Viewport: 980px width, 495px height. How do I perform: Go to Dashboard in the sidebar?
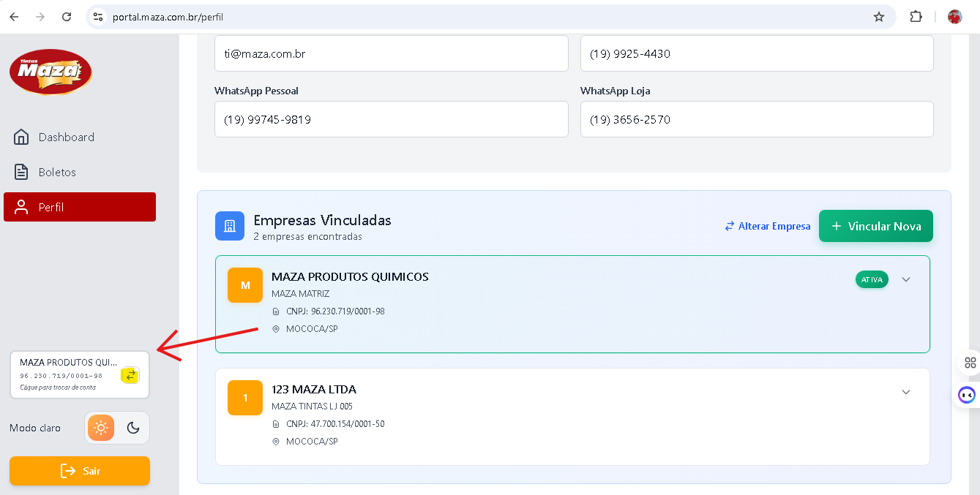pyautogui.click(x=66, y=137)
